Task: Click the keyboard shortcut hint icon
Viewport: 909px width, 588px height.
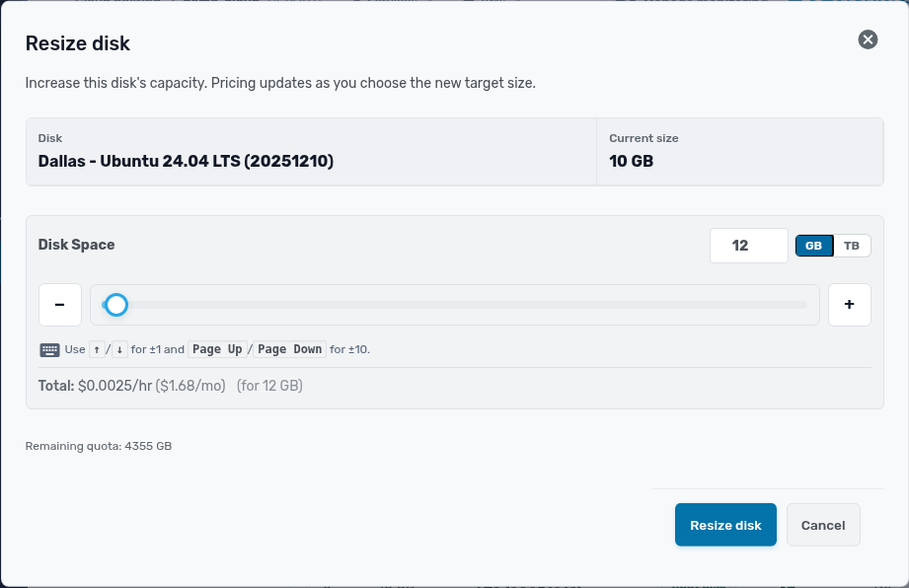Action: tap(50, 350)
